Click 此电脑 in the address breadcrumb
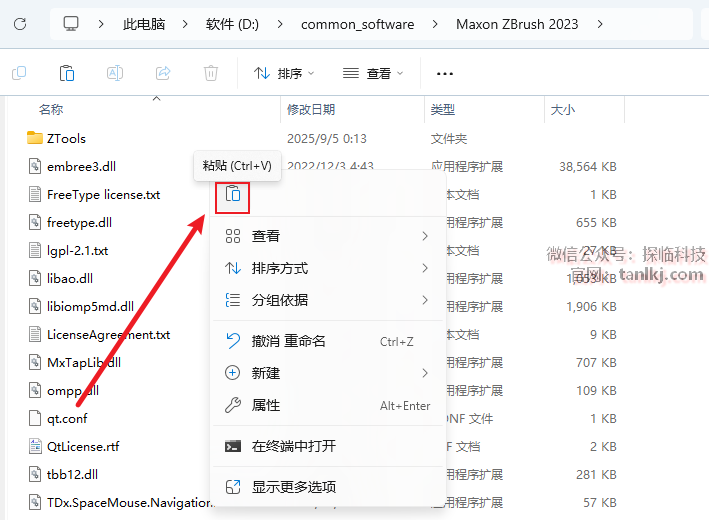This screenshot has width=709, height=520. [144, 24]
